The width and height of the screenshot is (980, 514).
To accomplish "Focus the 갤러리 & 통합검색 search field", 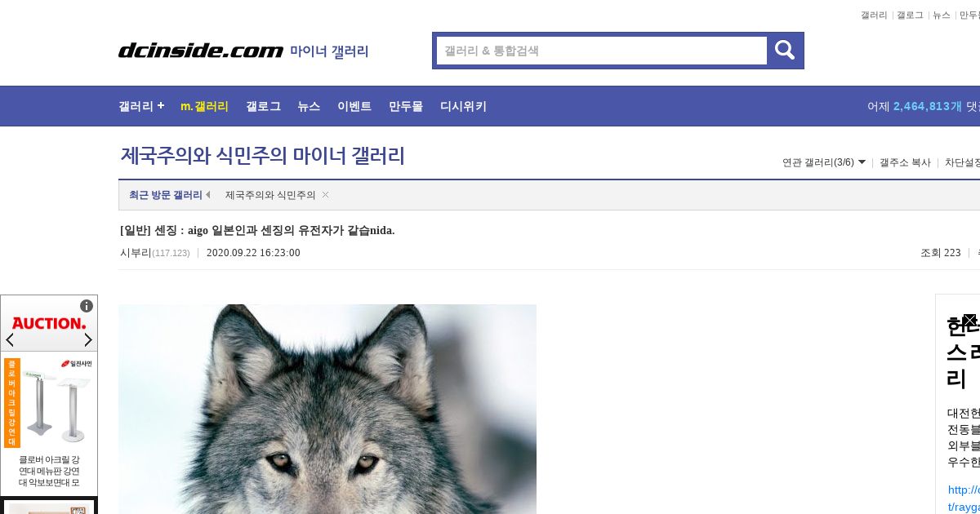I will coord(602,51).
